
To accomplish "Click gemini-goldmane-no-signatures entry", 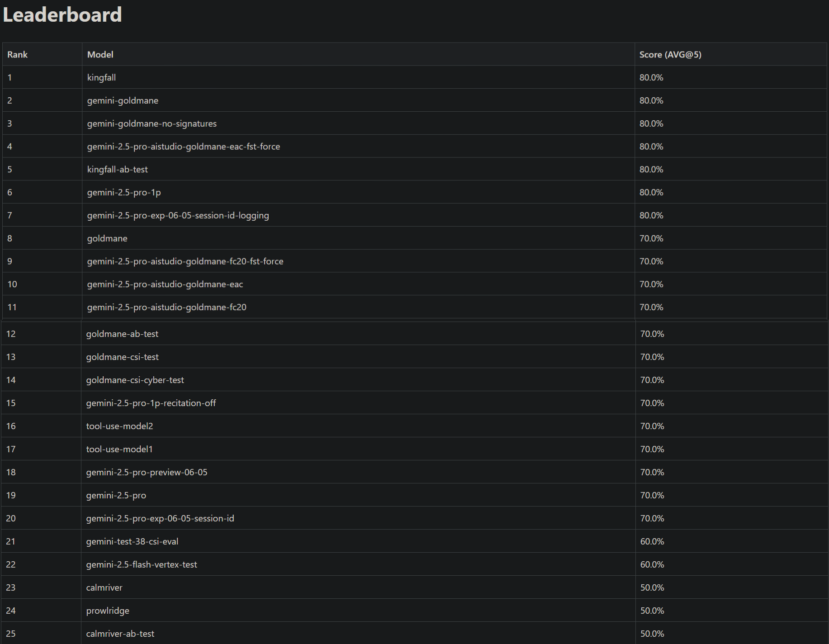I will point(152,124).
